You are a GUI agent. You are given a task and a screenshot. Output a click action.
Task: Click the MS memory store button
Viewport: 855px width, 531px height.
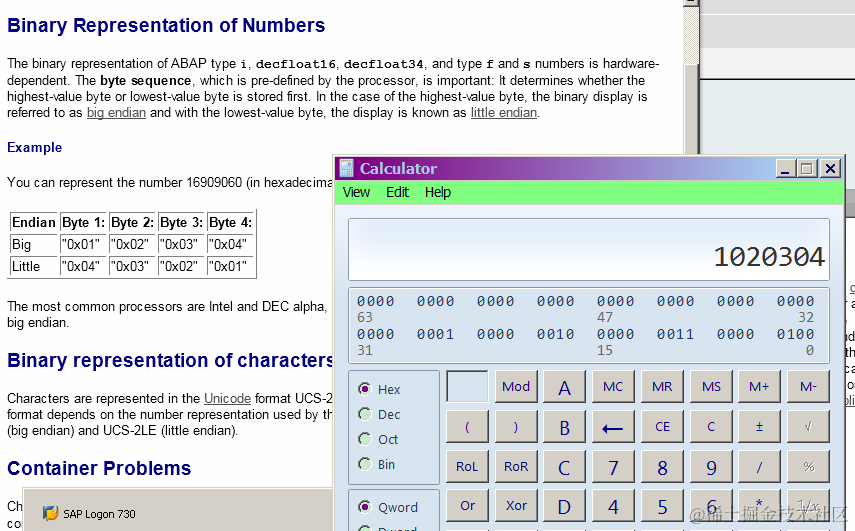coord(711,387)
